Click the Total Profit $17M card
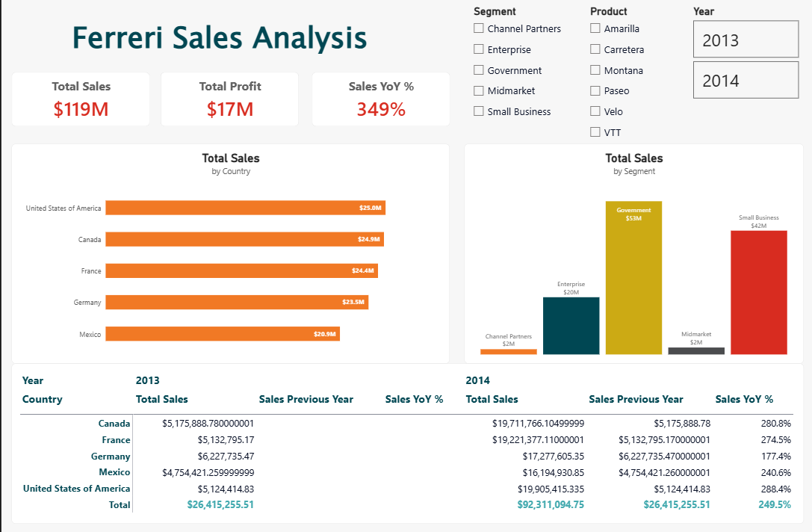 tap(230, 99)
